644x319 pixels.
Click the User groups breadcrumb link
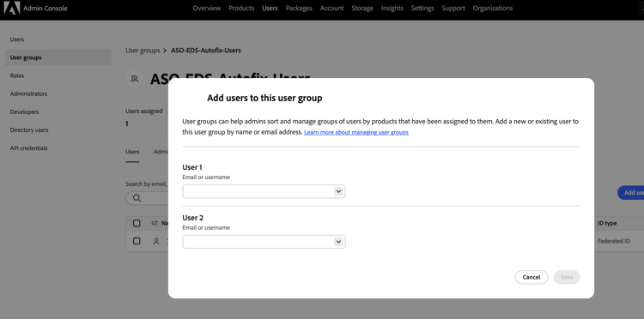(143, 51)
